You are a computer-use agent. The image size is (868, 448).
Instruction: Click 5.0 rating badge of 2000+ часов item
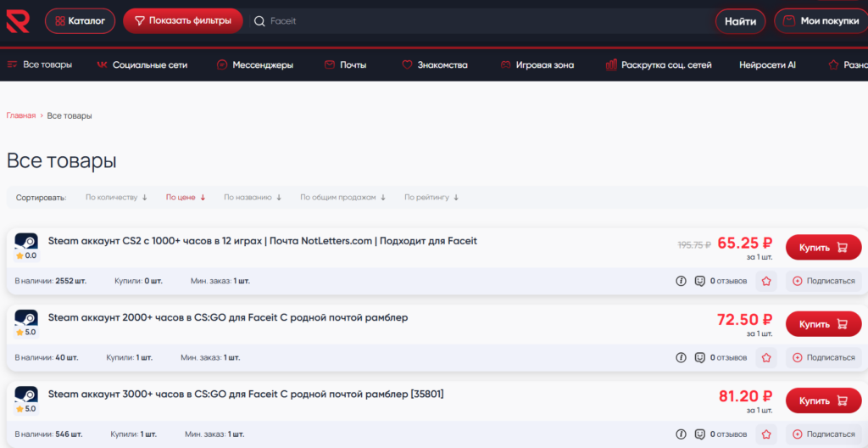pos(26,332)
